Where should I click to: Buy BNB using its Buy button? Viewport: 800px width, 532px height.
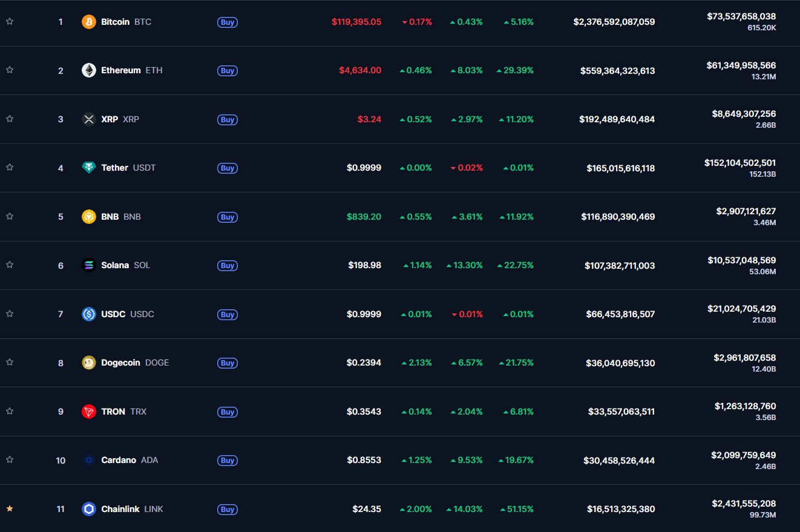coord(228,217)
